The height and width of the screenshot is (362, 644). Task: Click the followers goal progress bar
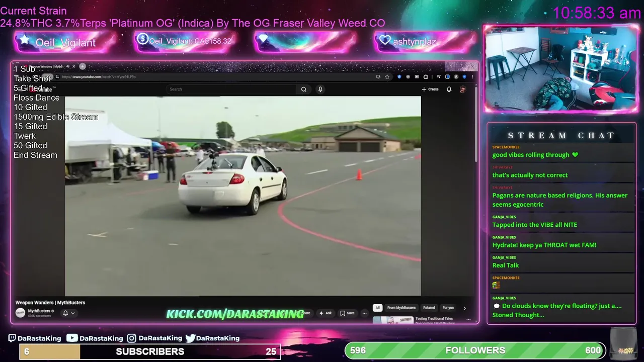point(475,350)
